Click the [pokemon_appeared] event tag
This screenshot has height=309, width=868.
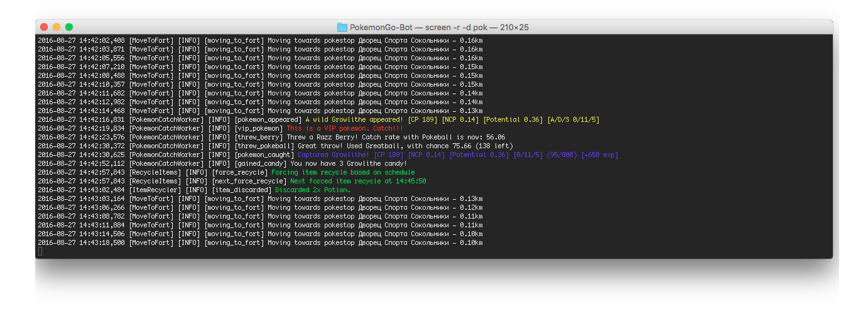[x=268, y=119]
